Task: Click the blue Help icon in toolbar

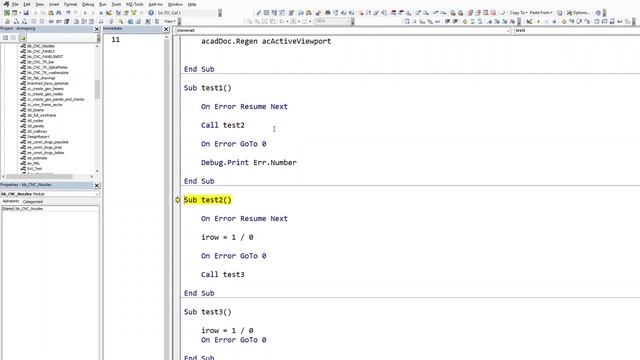Action: click(x=151, y=13)
